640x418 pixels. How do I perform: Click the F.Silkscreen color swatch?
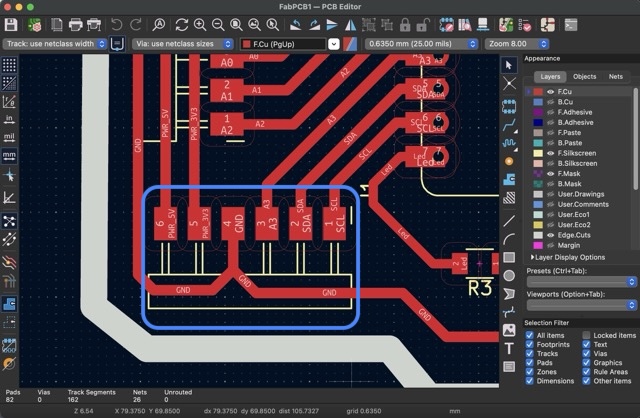click(x=538, y=153)
